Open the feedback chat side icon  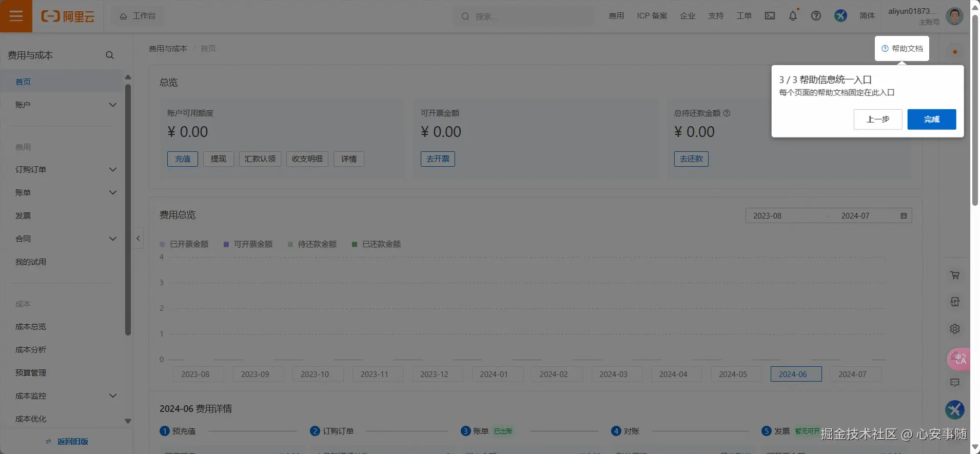[955, 382]
